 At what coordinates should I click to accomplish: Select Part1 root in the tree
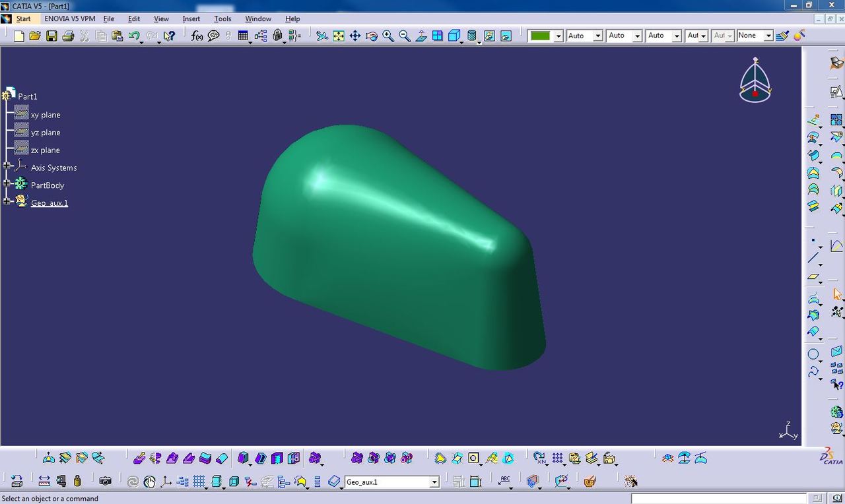pos(28,96)
